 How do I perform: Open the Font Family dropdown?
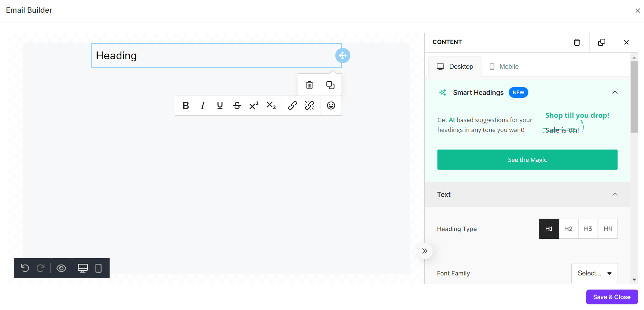tap(594, 273)
